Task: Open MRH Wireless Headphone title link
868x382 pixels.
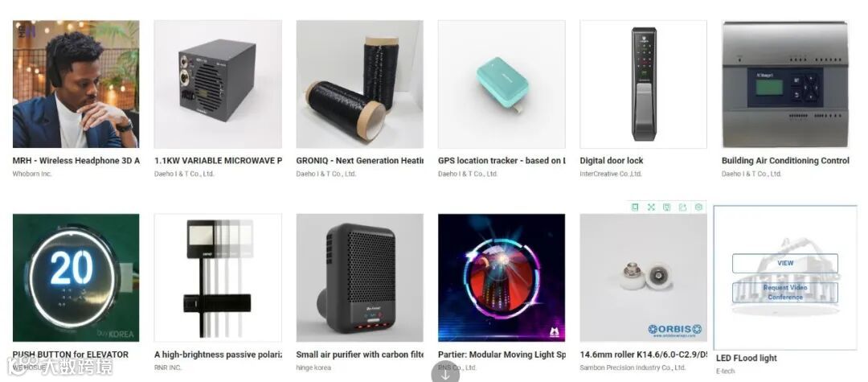Action: click(76, 161)
